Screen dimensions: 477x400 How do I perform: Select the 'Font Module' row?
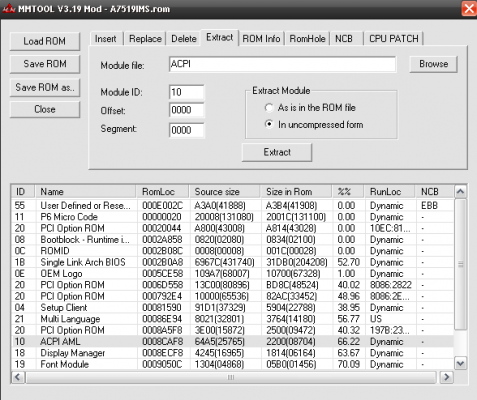tap(233, 364)
